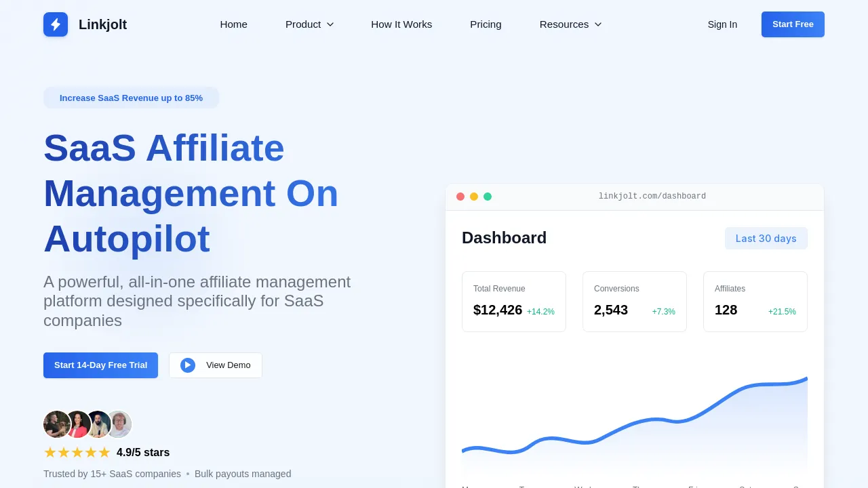Viewport: 868px width, 488px height.
Task: Click the green dot in dashboard window
Action: point(488,197)
